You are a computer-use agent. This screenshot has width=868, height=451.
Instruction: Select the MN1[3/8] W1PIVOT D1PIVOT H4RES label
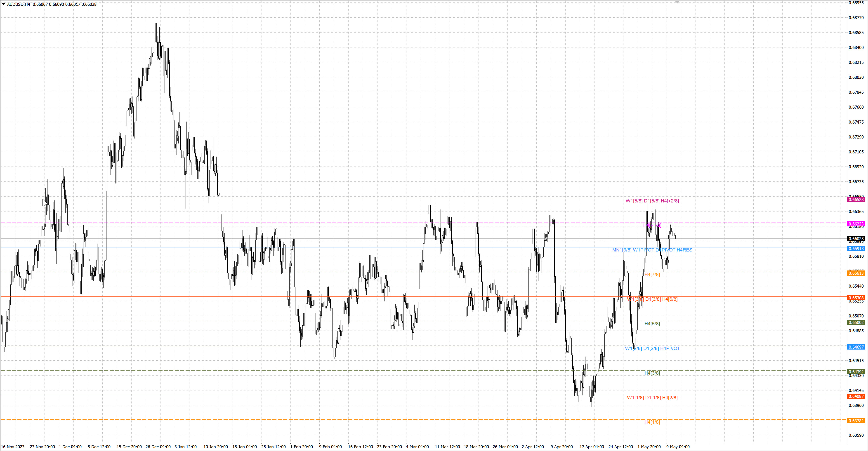[x=652, y=250]
